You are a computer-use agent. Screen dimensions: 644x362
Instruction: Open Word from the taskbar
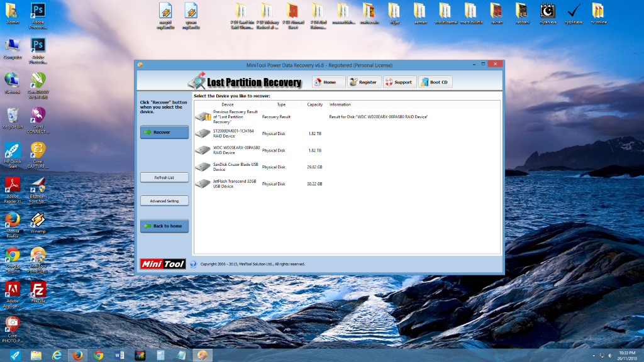pos(119,356)
